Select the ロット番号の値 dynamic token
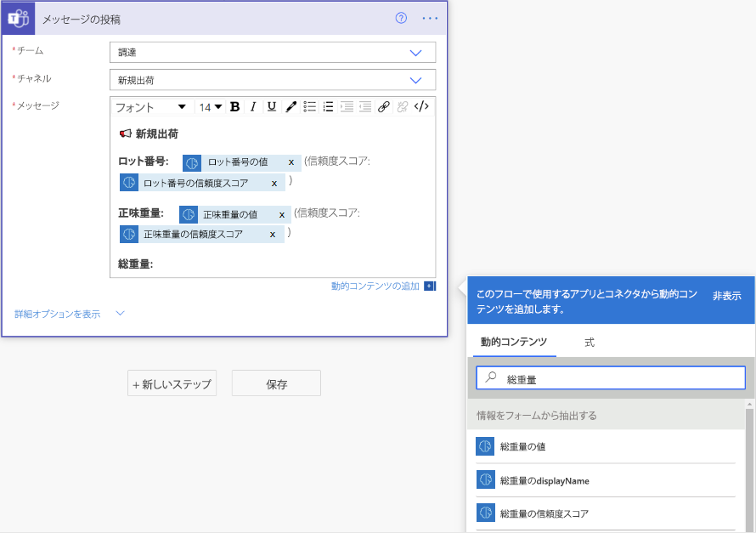756x533 pixels. click(242, 162)
